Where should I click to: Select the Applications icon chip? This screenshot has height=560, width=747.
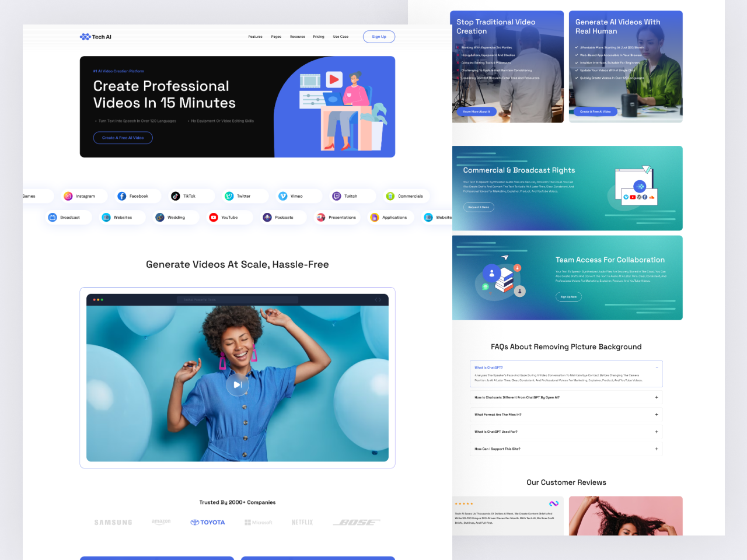pos(390,217)
